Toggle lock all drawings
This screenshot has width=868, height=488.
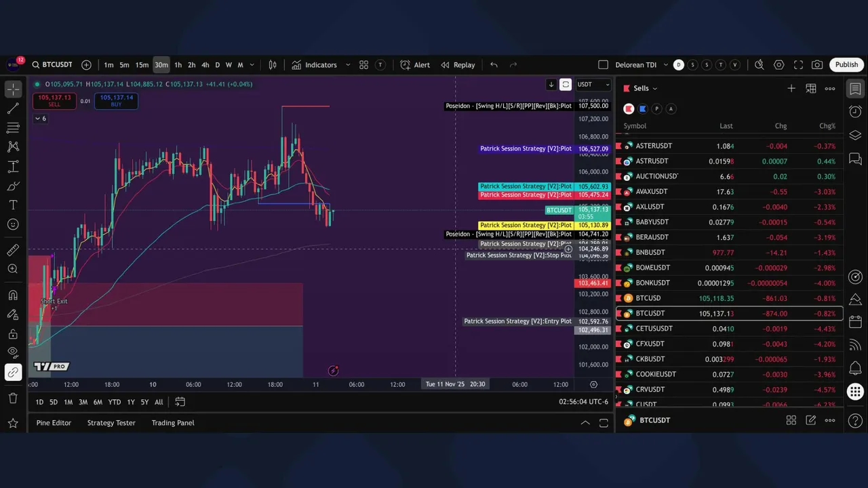tap(13, 333)
